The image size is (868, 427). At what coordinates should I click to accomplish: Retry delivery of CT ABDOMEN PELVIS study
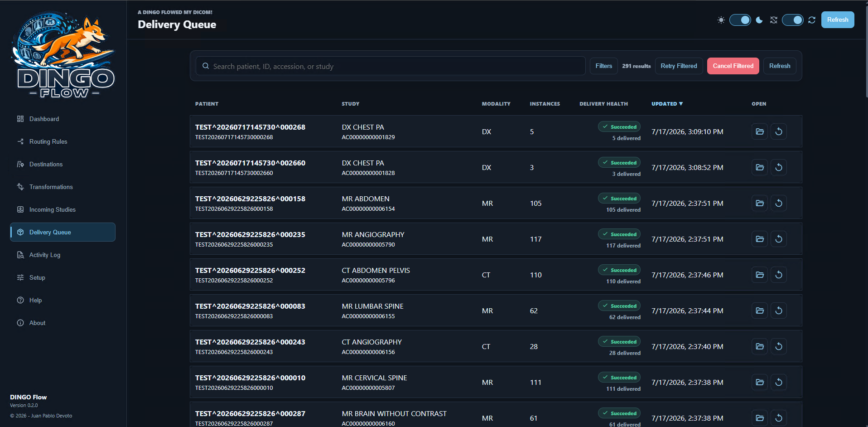779,275
